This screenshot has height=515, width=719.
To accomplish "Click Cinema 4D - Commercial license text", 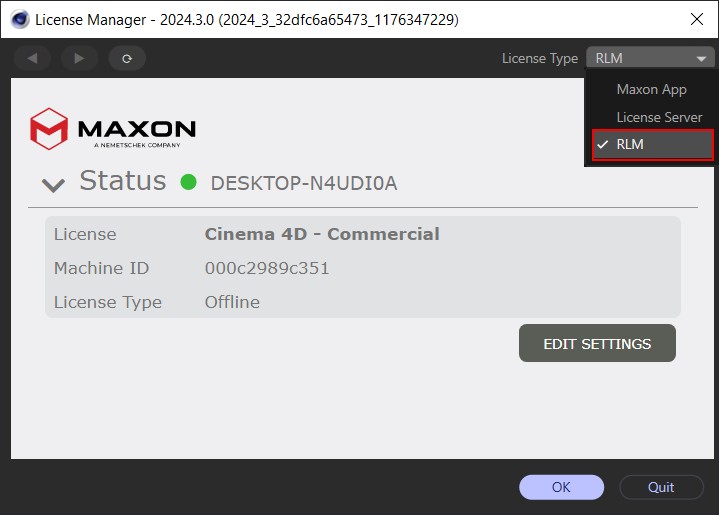I will pos(322,234).
